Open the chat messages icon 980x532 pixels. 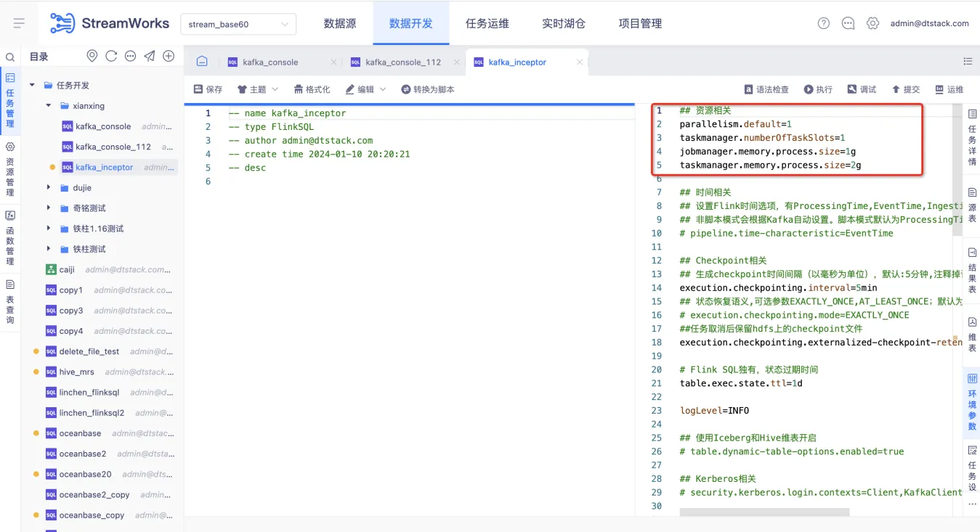click(x=848, y=23)
